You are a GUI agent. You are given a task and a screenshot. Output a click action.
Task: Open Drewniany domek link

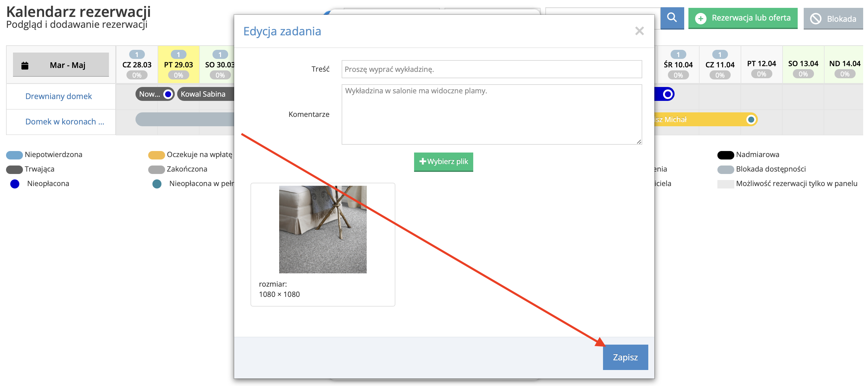59,96
